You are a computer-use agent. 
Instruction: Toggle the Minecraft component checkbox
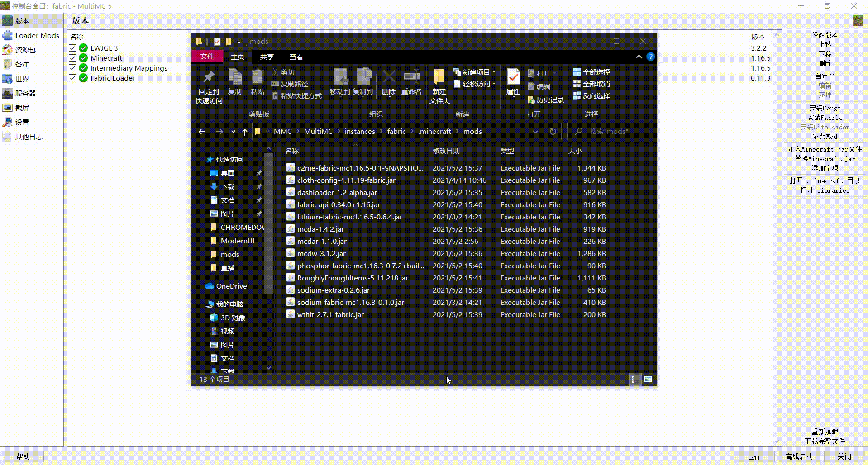coord(72,58)
